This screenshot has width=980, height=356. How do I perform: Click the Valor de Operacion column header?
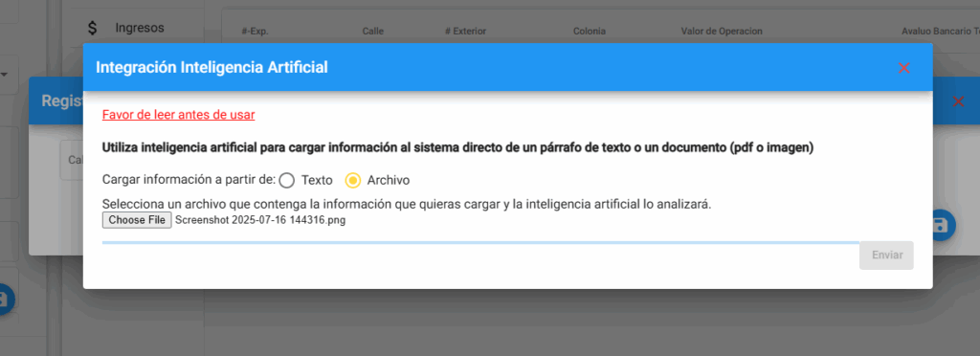pos(722,32)
